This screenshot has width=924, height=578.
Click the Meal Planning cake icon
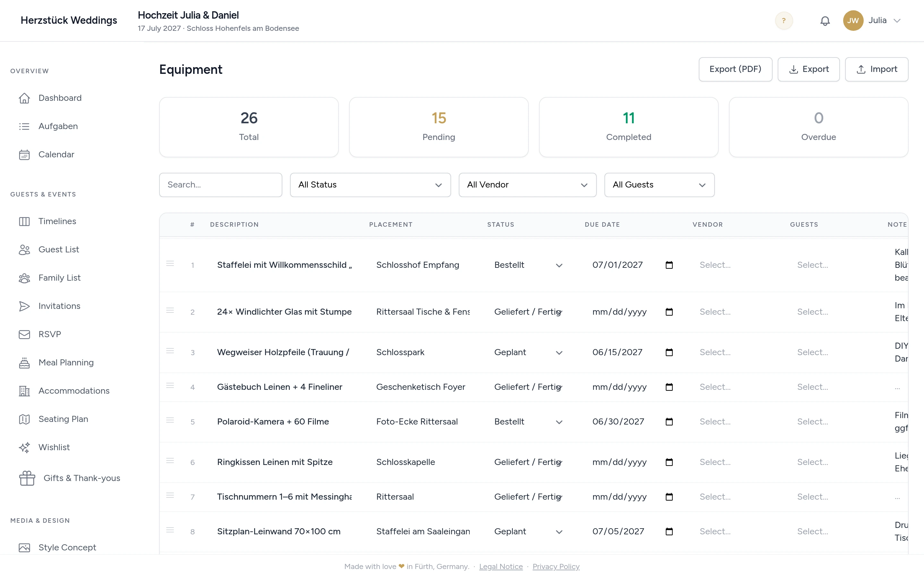pyautogui.click(x=24, y=363)
